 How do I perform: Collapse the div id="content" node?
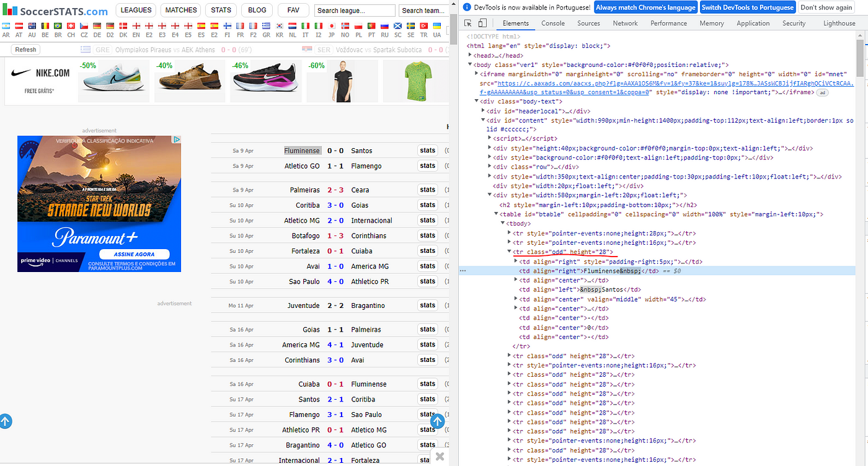tap(484, 120)
